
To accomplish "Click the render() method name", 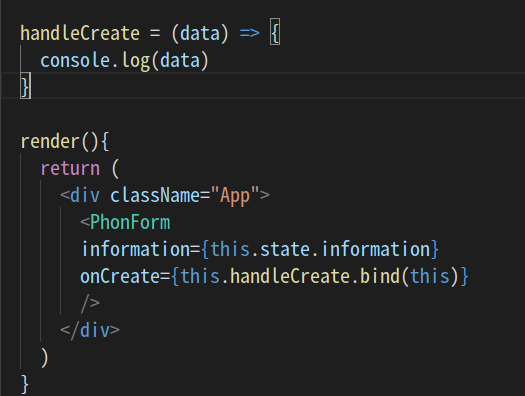I will click(x=50, y=142).
